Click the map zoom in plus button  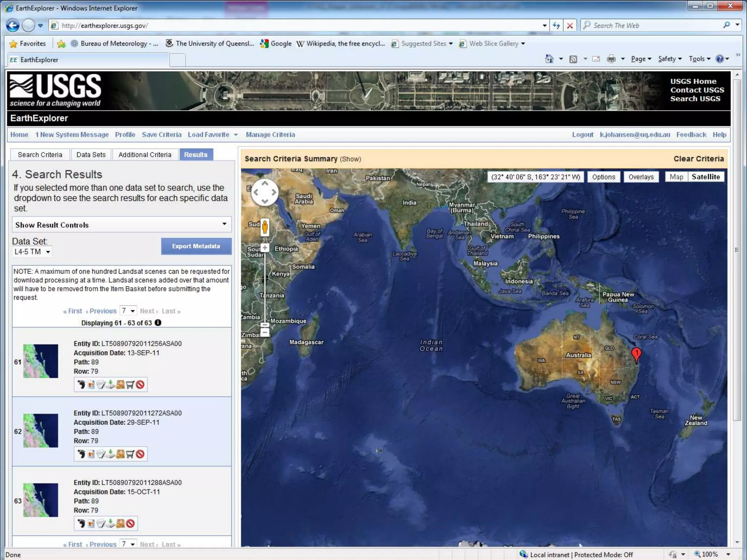point(265,248)
